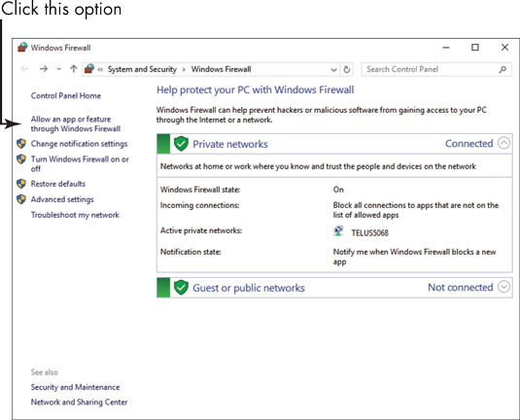
Task: Click Help protect your PC heading
Action: click(x=255, y=89)
